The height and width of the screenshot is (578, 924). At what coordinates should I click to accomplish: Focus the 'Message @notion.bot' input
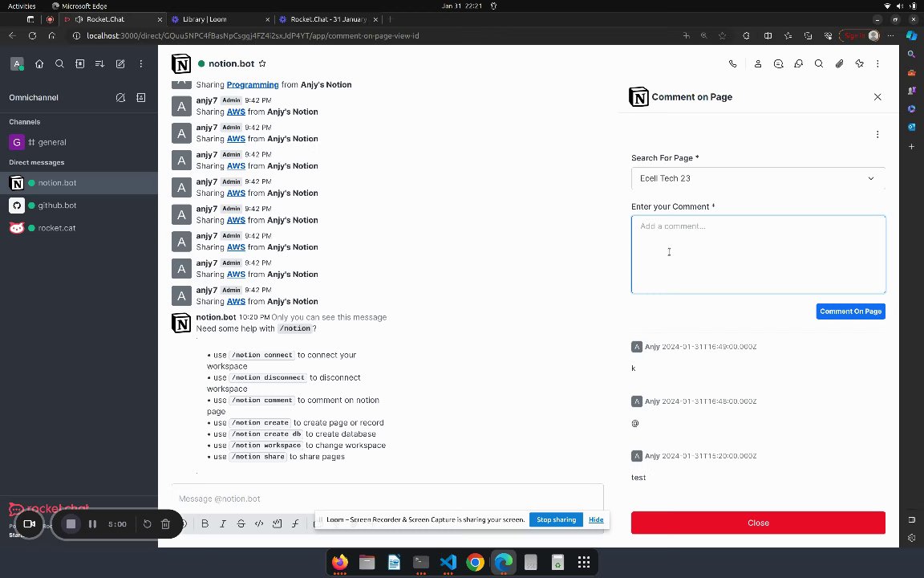[387, 499]
